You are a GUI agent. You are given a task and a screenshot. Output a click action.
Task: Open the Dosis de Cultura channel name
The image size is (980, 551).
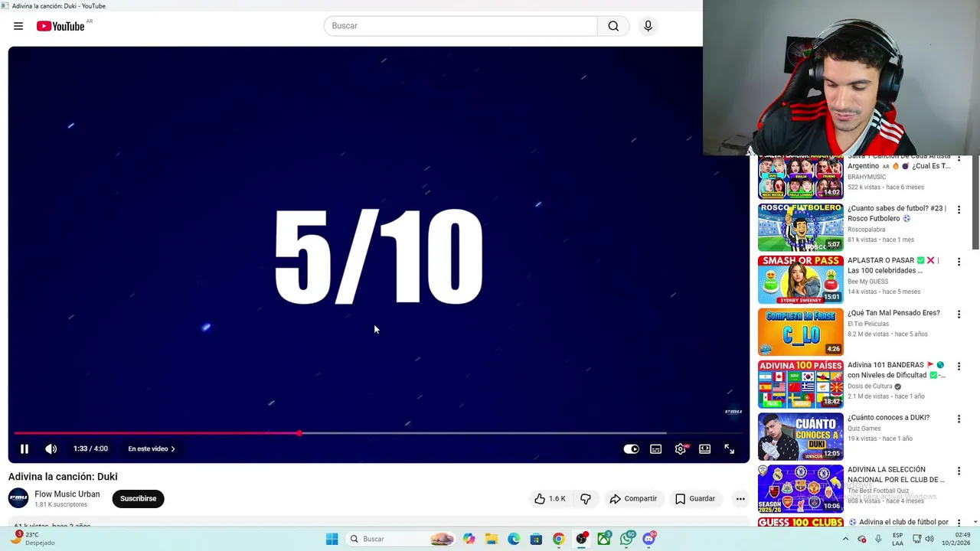(870, 386)
